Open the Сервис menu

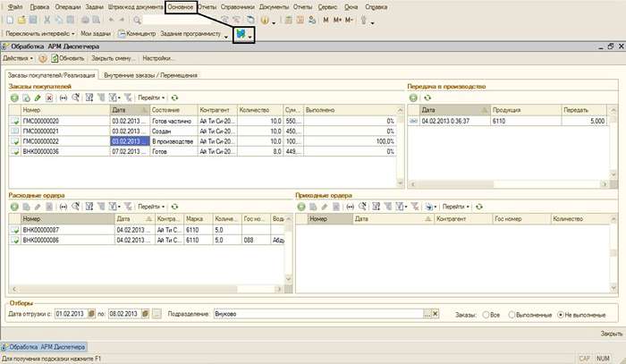pyautogui.click(x=328, y=7)
